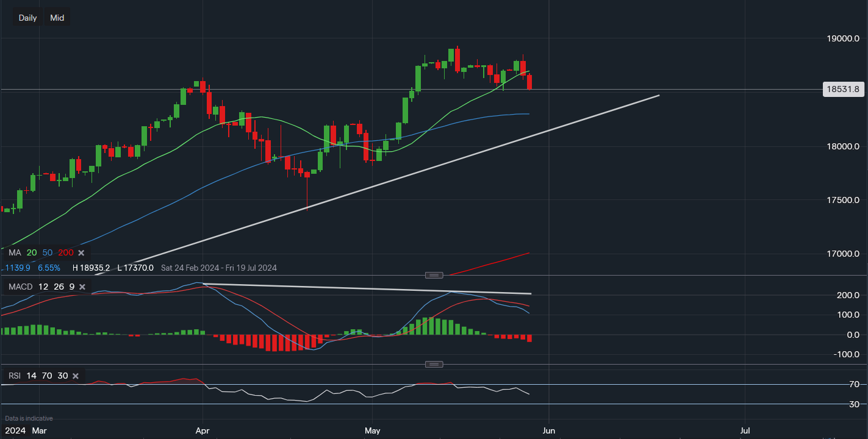The width and height of the screenshot is (868, 439).
Task: Select the MA 20 period value
Action: point(32,252)
